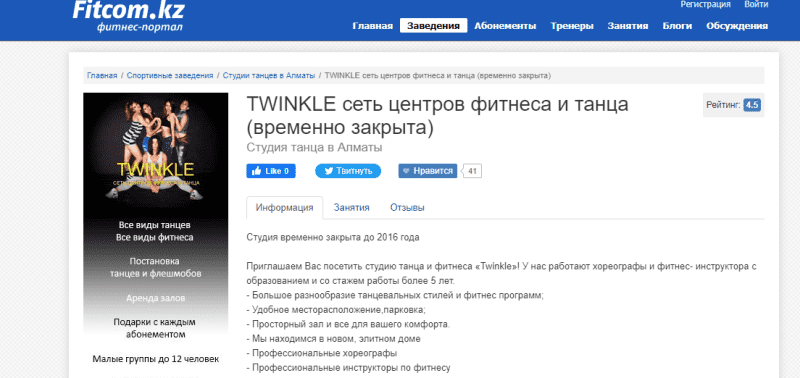The width and height of the screenshot is (800, 378).
Task: Open the Блоги menu item
Action: point(677,26)
